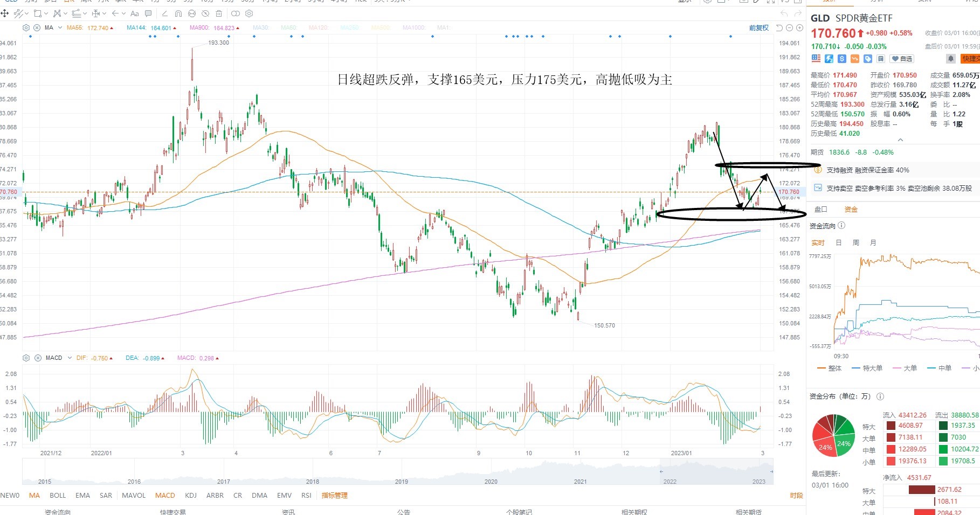
Task: Click the blue lightning badge icon
Action: click(829, 58)
